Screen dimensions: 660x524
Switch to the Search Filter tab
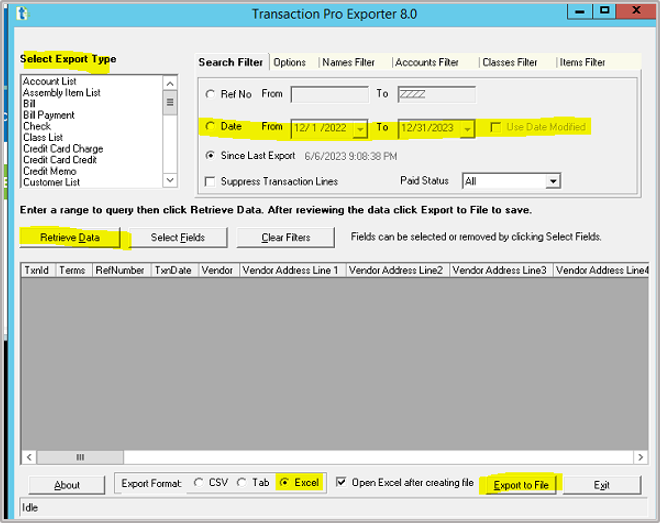pyautogui.click(x=231, y=62)
